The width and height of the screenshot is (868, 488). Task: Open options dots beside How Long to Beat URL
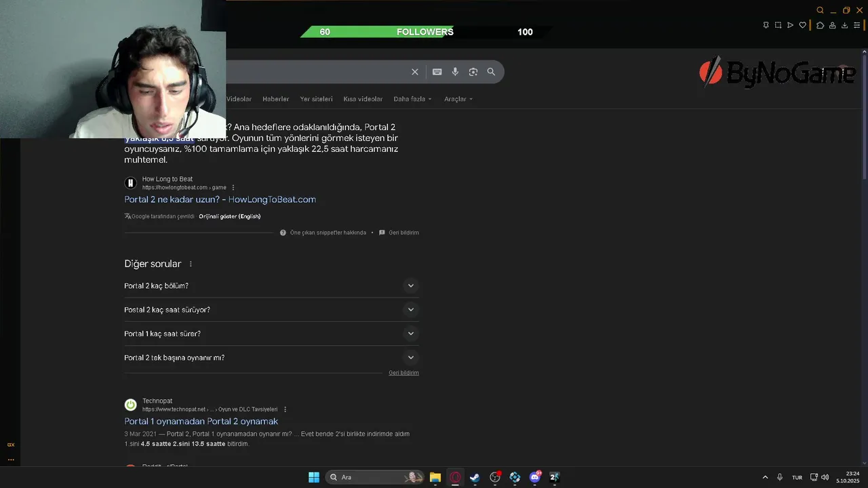click(x=233, y=188)
